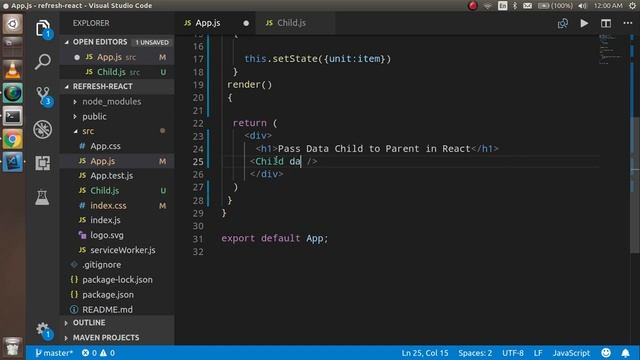Collapse the Open Editors section
Image resolution: width=640 pixels, height=360 pixels.
click(118, 42)
